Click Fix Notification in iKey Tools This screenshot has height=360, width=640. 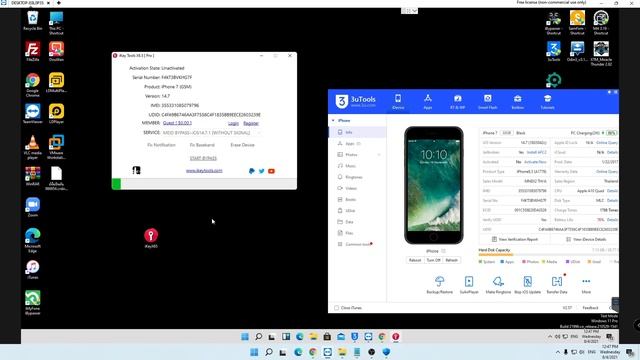[161, 145]
